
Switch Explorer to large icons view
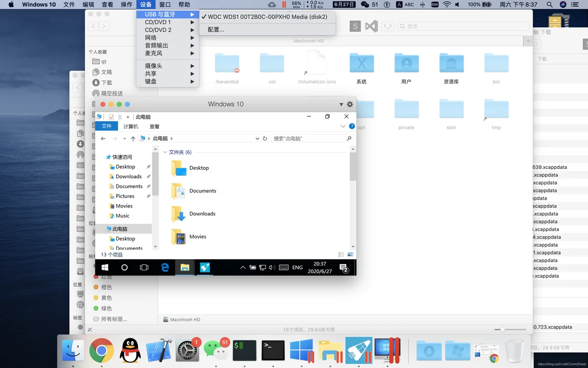click(x=350, y=255)
